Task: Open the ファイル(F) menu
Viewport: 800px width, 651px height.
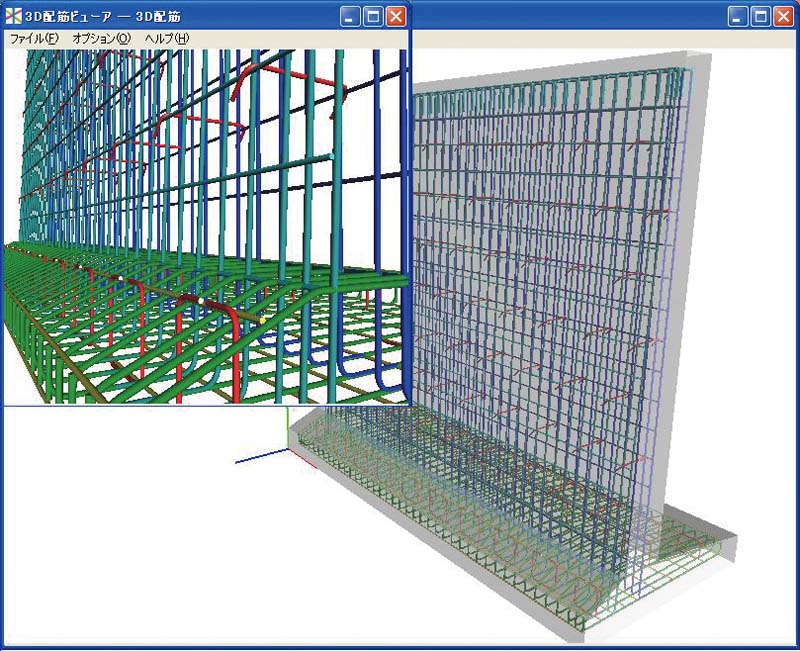Action: 34,38
